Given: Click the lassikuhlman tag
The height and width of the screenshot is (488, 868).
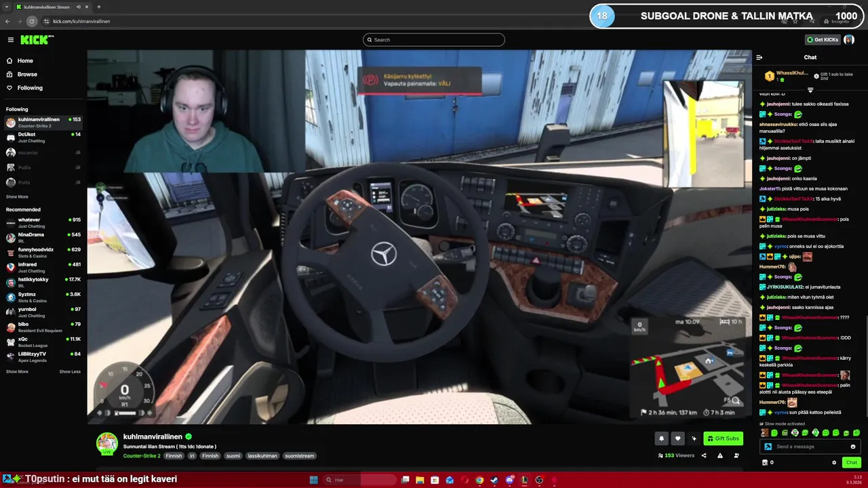Looking at the screenshot, I should (262, 456).
